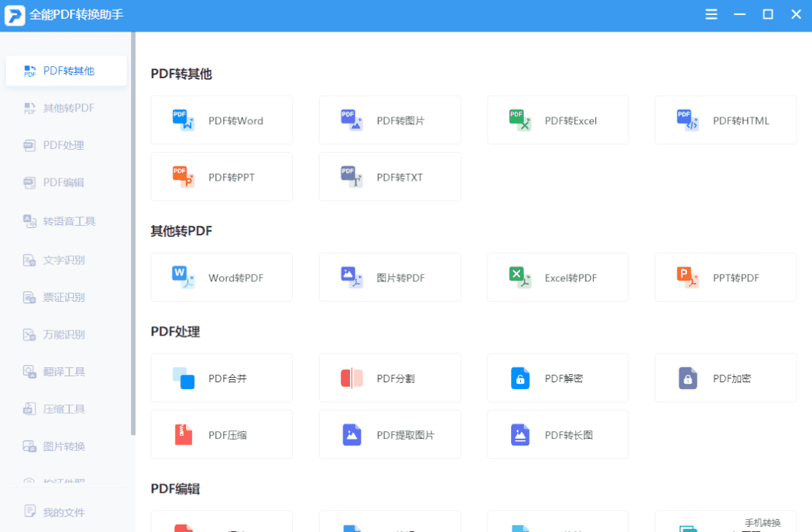Viewport: 812px width, 532px height.
Task: Launch the PDF转PPT icon
Action: (184, 177)
